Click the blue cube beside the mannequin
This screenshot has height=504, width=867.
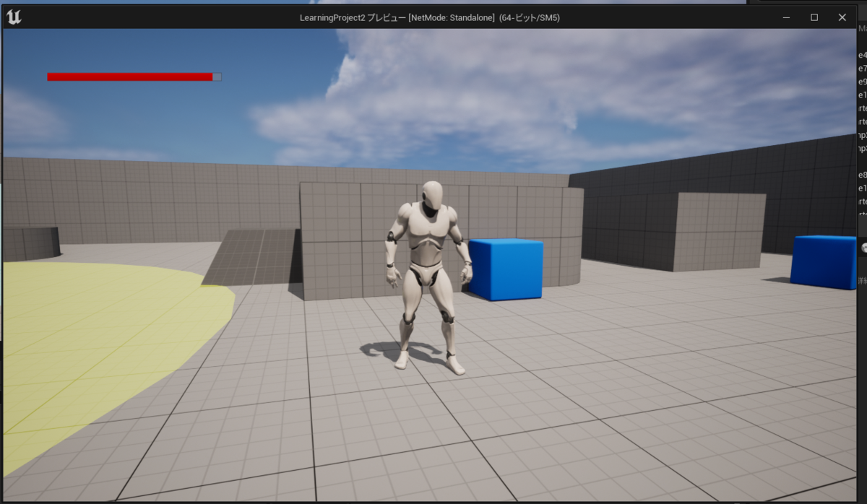click(506, 269)
